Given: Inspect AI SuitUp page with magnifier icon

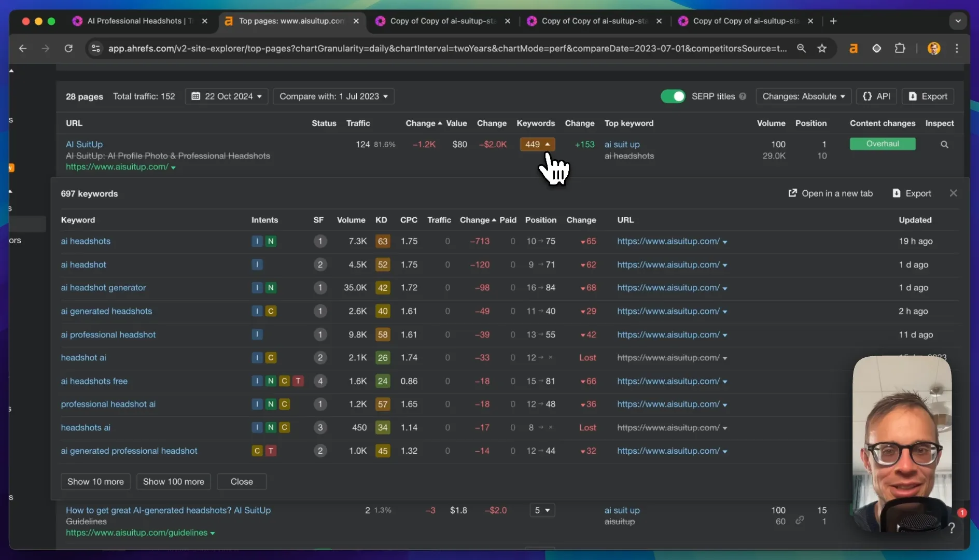Looking at the screenshot, I should (x=944, y=145).
